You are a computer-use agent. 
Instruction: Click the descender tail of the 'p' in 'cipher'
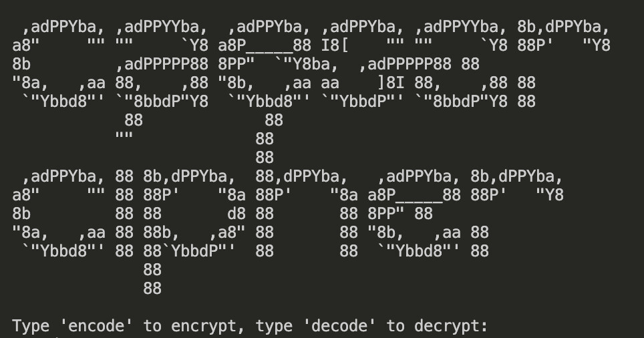152,279
